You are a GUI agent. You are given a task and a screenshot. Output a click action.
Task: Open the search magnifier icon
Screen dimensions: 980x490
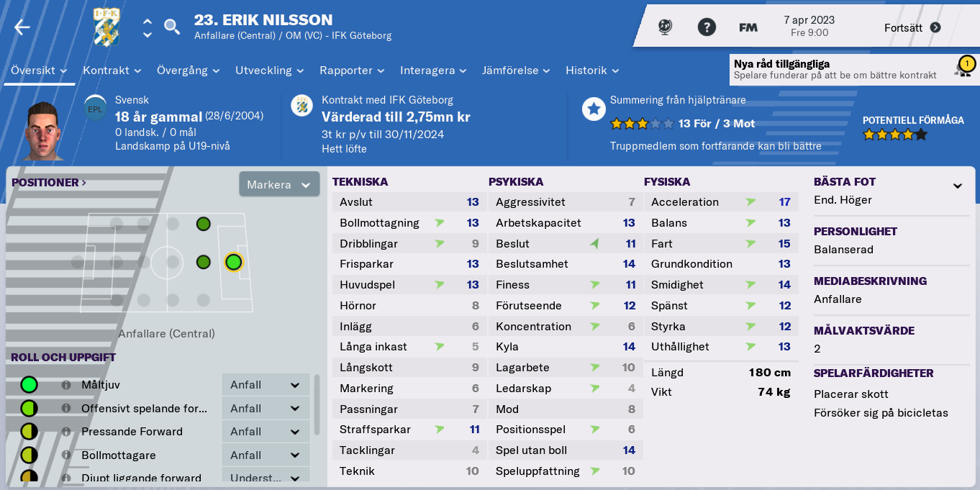pyautogui.click(x=172, y=27)
